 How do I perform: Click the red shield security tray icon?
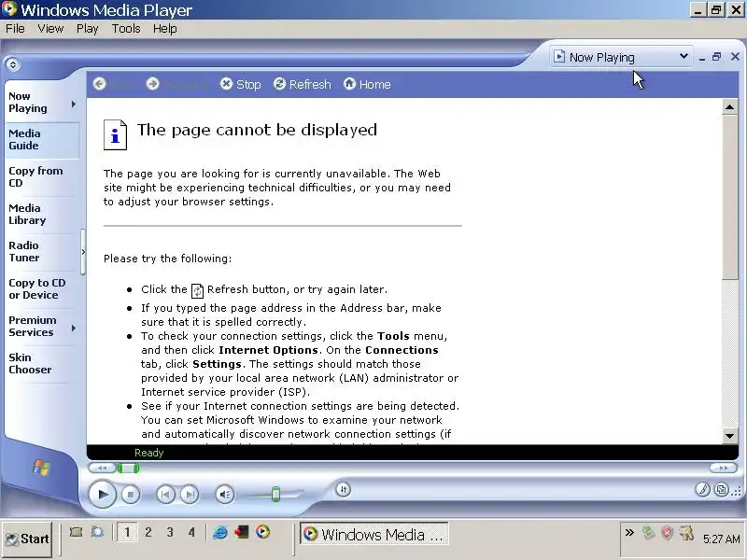[x=667, y=532]
